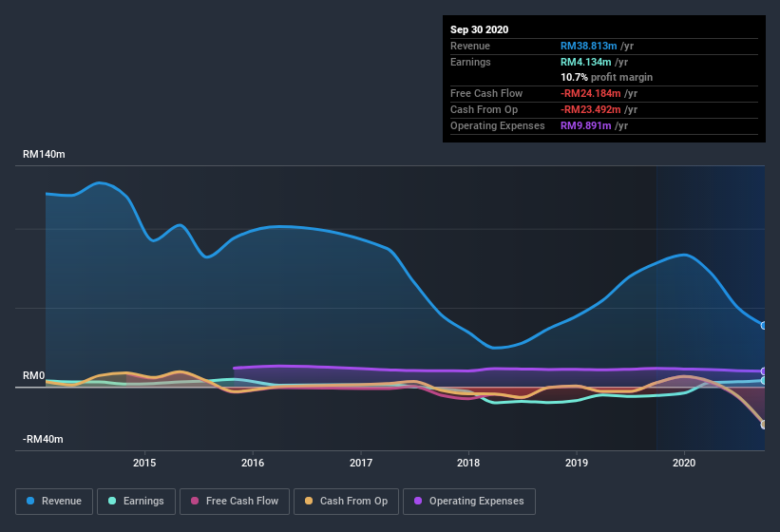The width and height of the screenshot is (780, 532).
Task: Click the Earnings label in the tooltip
Action: tap(470, 62)
